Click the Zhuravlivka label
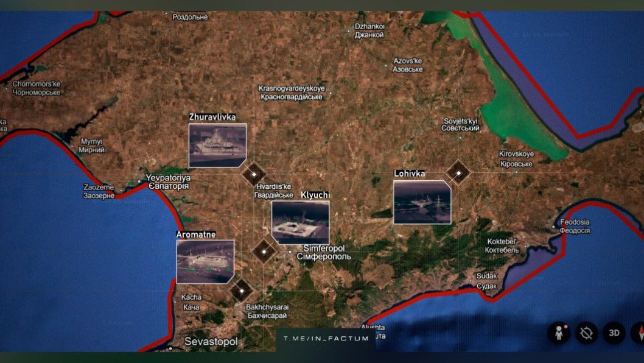 (212, 117)
